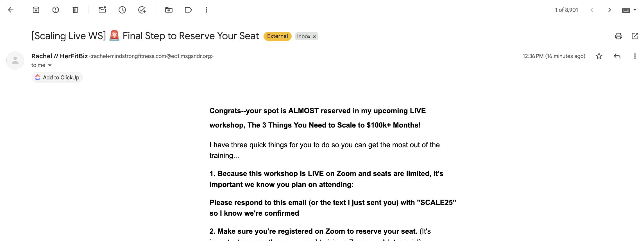The height and width of the screenshot is (241, 644).
Task: Print this email conversation
Action: [x=619, y=36]
